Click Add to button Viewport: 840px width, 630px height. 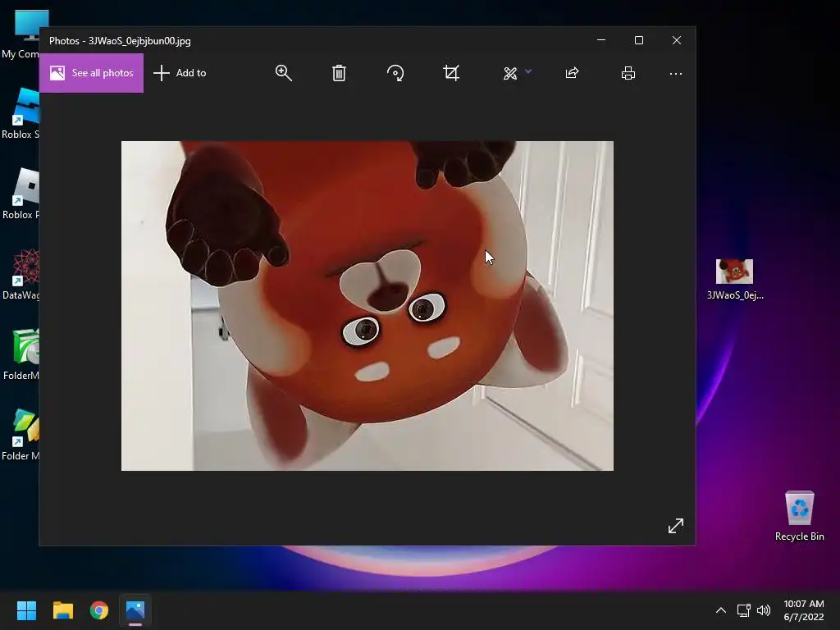[180, 73]
